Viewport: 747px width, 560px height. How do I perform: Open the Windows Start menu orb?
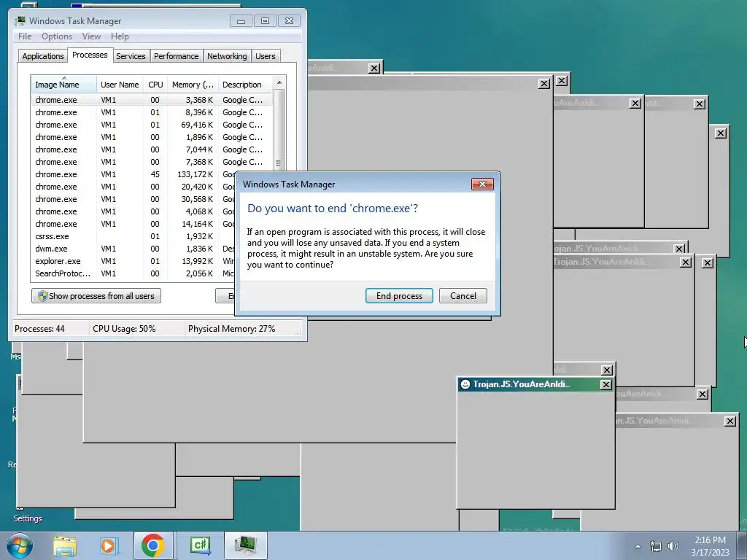coord(19,545)
